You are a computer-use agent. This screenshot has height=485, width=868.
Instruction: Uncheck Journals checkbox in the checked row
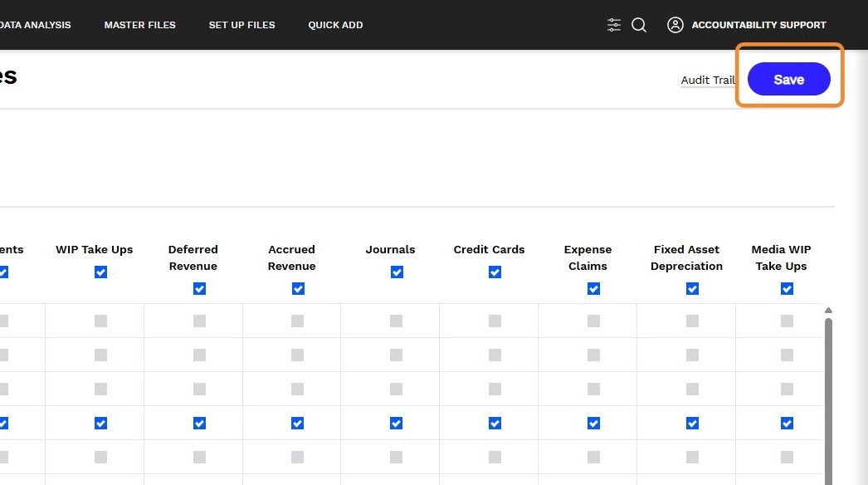(397, 424)
